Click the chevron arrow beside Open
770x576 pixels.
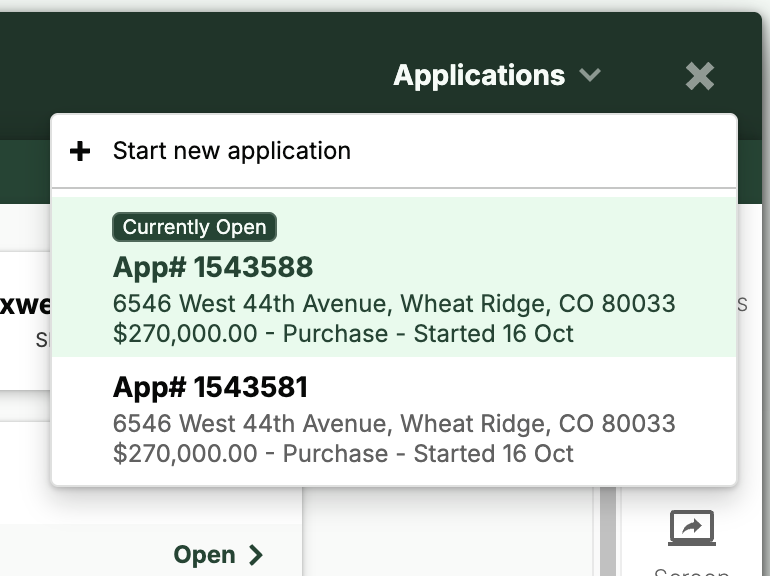[x=256, y=555]
